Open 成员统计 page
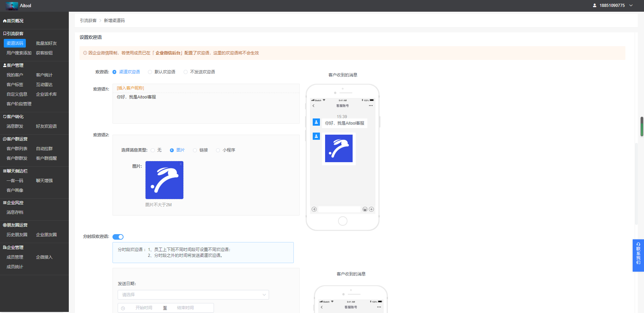 [x=15, y=267]
